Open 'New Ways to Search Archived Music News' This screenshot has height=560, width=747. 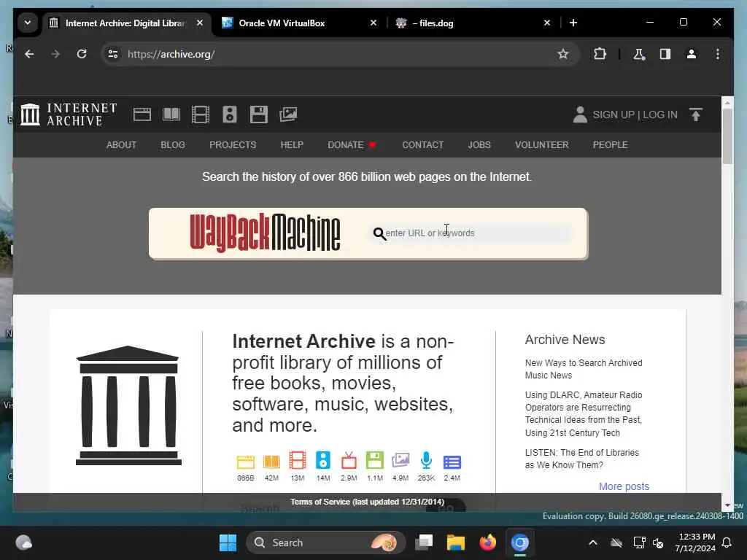[584, 369]
